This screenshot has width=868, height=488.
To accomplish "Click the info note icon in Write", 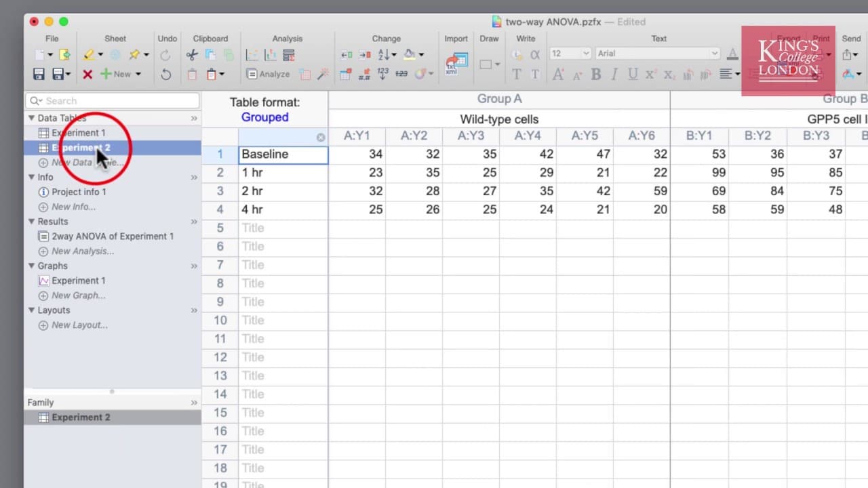I will (x=517, y=54).
